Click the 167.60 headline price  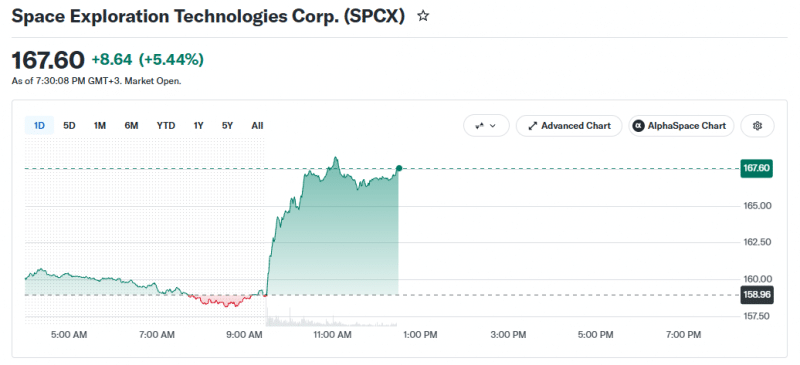(48, 60)
